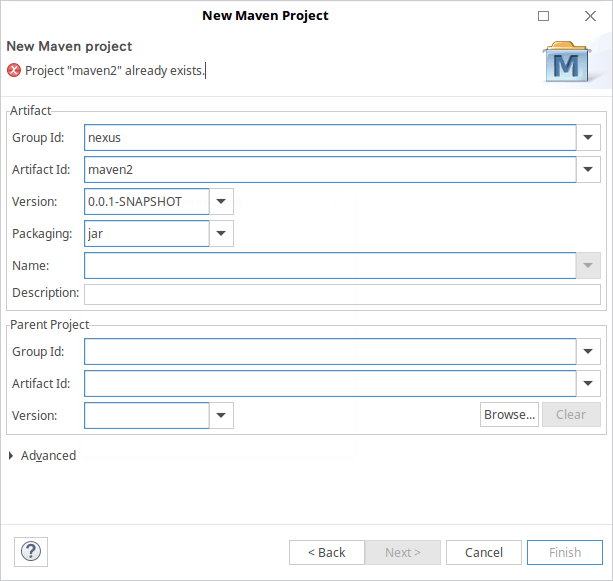Close the New Maven Project dialog
This screenshot has height=581, width=613.
[x=590, y=16]
